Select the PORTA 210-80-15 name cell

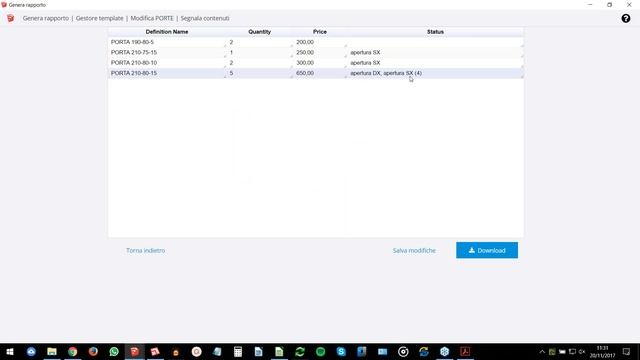tap(167, 73)
